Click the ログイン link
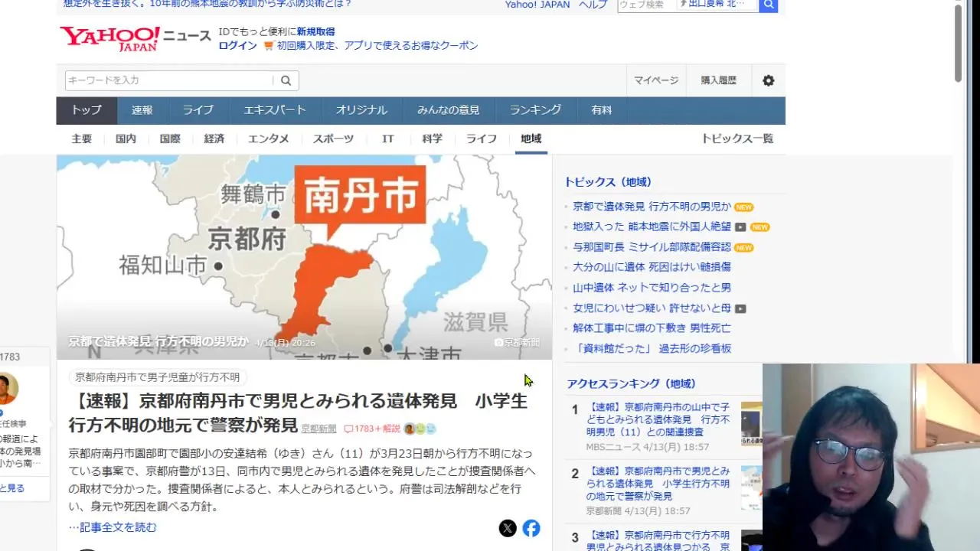 [x=237, y=46]
